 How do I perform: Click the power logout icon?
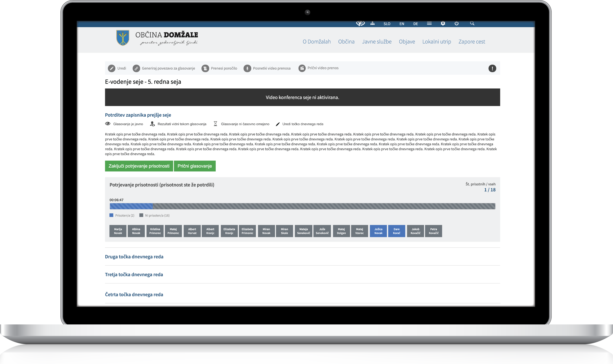coord(456,24)
